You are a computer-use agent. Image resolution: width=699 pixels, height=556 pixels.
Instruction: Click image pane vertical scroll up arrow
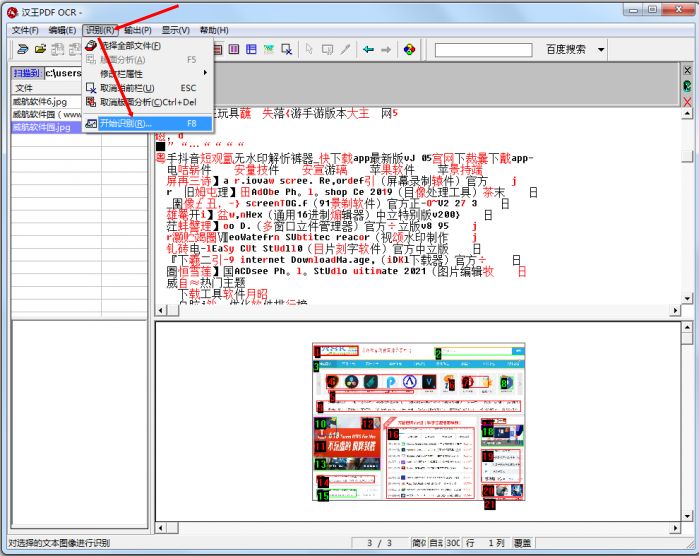pyautogui.click(x=687, y=327)
